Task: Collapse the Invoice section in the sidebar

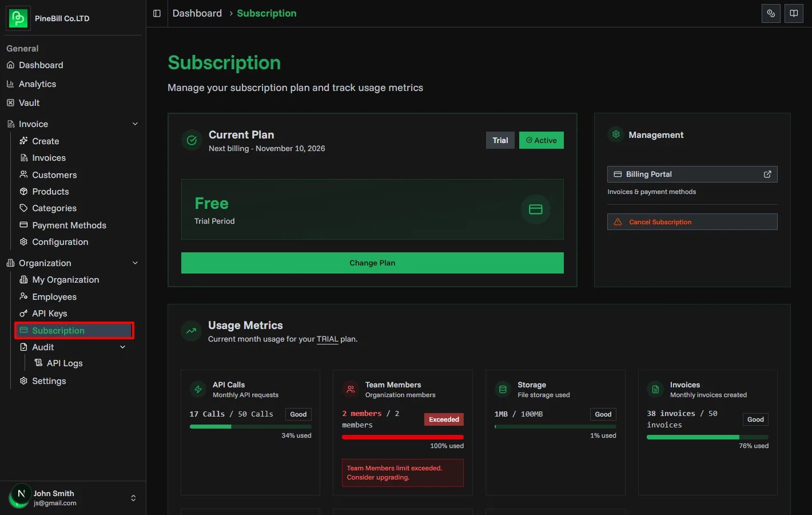Action: click(x=135, y=124)
